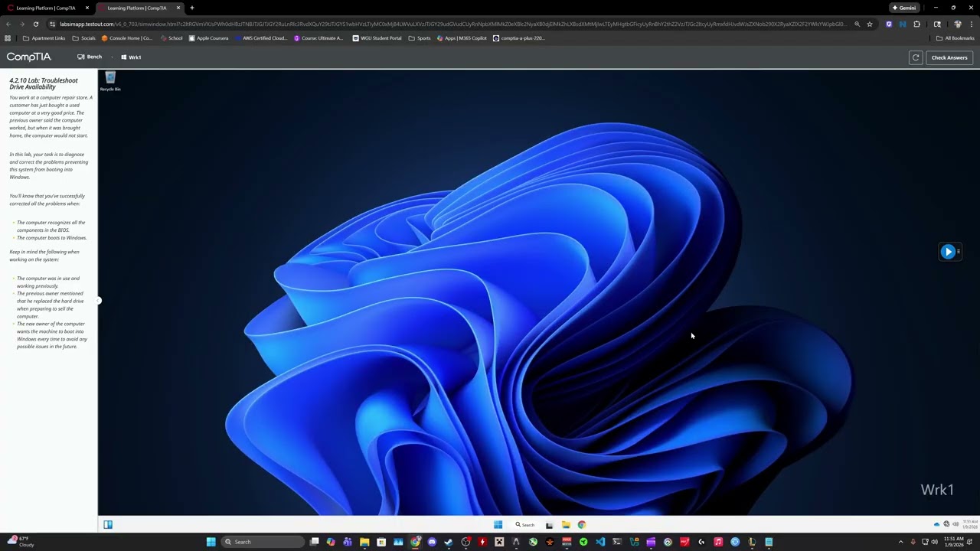Open the Chrome apps grid icon
Viewport: 980px width, 551px height.
(x=8, y=38)
